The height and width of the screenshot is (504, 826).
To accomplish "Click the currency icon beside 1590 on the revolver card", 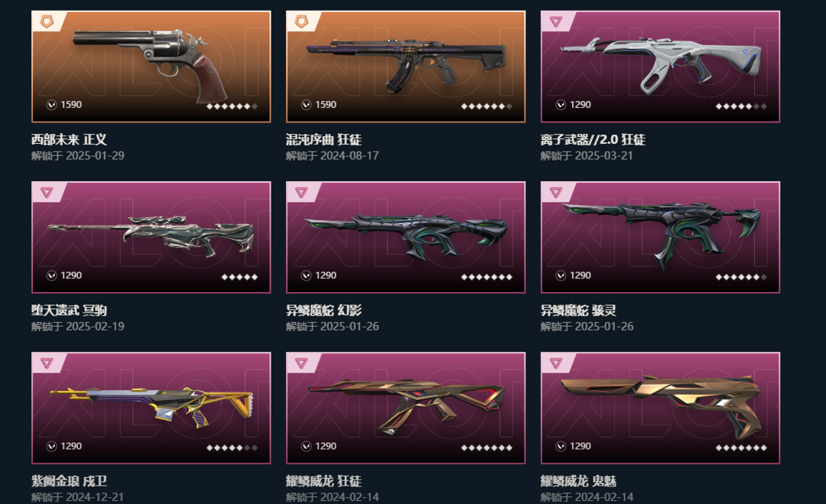I will [52, 105].
